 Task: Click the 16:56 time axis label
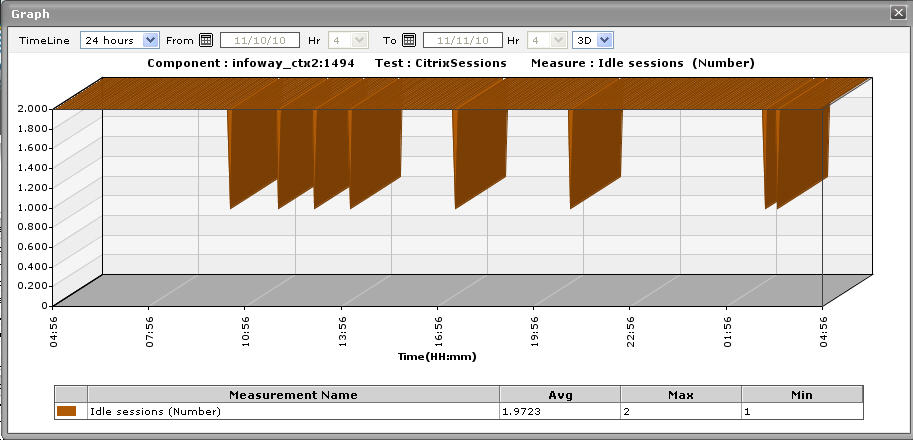coord(438,331)
